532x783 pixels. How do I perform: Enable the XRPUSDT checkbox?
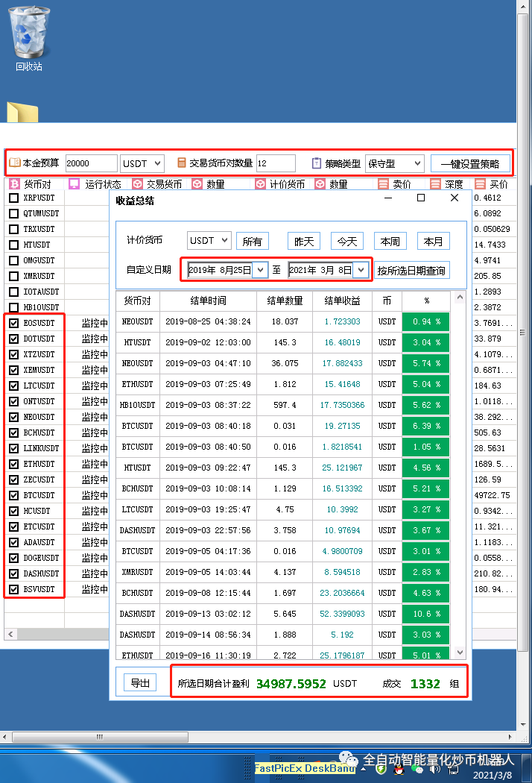tap(14, 198)
